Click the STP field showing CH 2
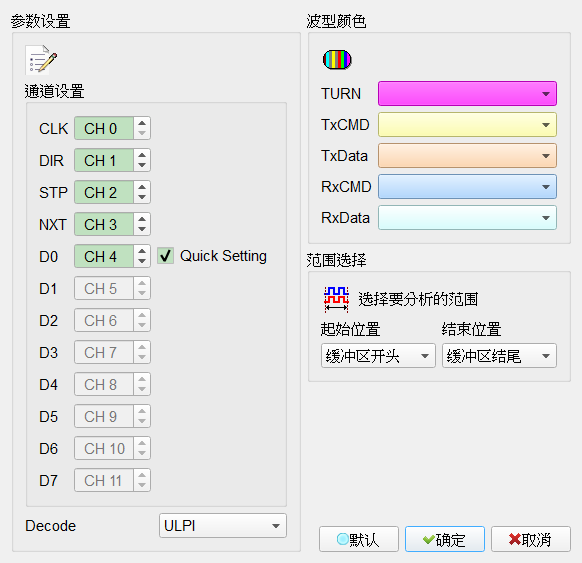 coord(104,192)
